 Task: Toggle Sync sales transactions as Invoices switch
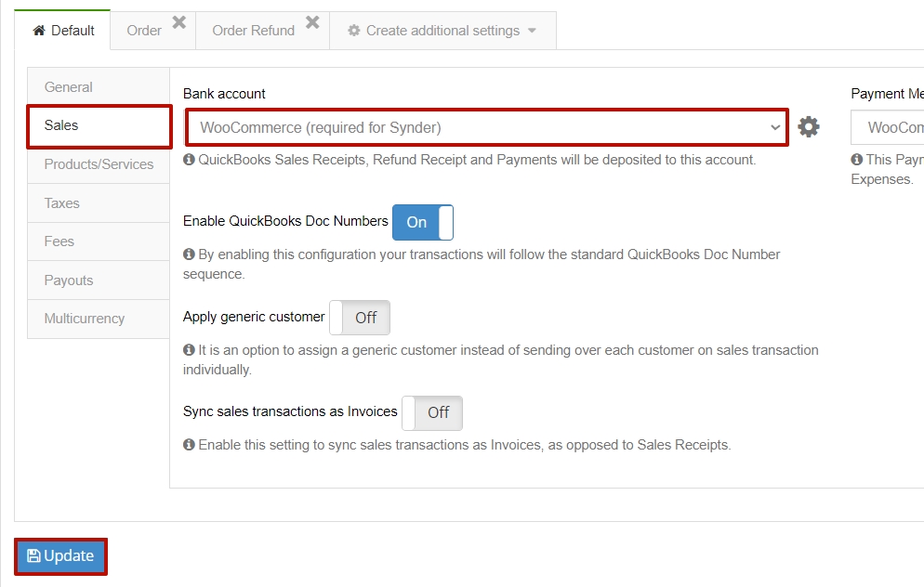click(x=432, y=412)
